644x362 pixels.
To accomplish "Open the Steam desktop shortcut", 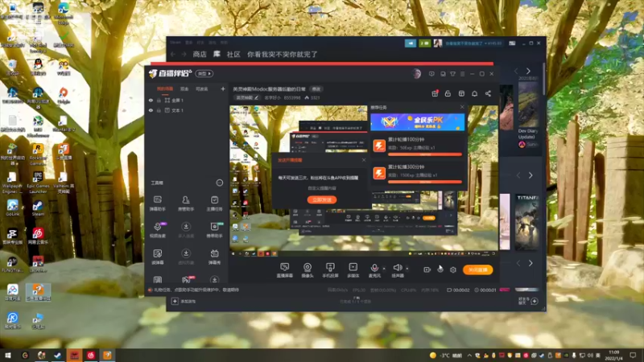I will (x=38, y=208).
